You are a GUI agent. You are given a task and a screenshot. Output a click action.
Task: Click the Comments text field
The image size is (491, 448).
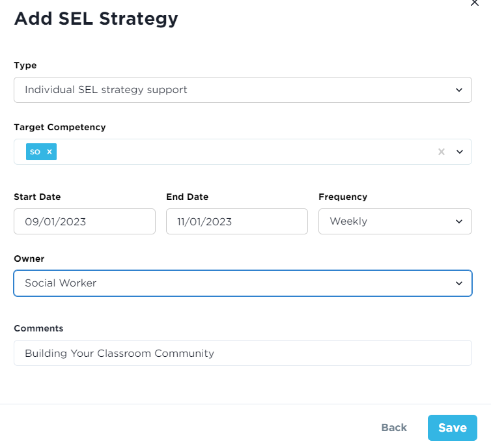242,353
